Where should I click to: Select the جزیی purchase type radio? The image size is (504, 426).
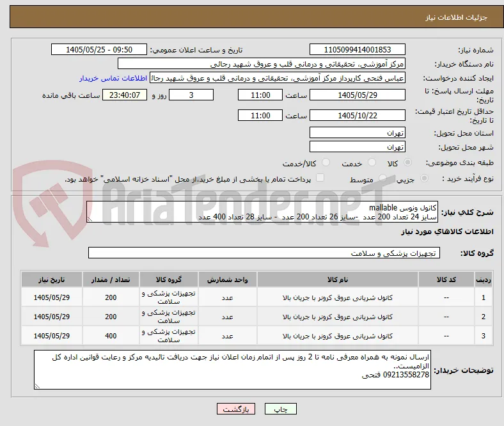(x=424, y=178)
